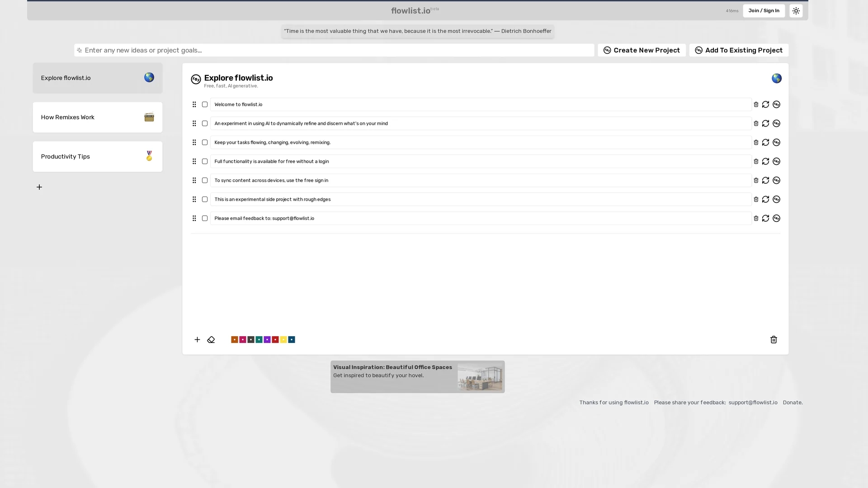
Task: Refresh the 'An experiment in using AI' task
Action: [x=765, y=123]
